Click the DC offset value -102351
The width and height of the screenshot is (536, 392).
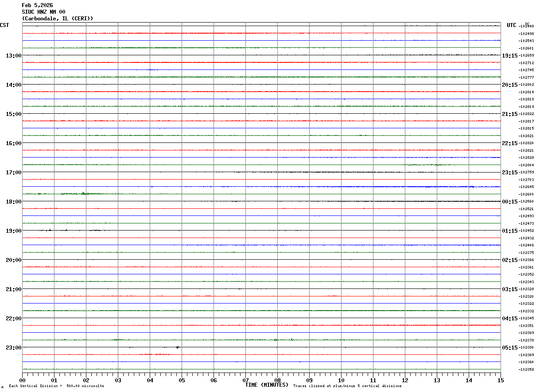pyautogui.click(x=526, y=326)
